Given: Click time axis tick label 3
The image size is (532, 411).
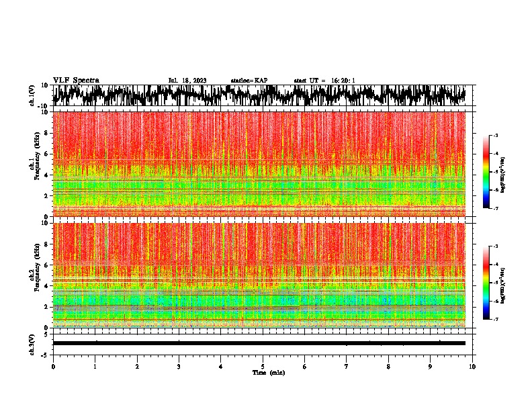Looking at the screenshot, I should pos(179,367).
